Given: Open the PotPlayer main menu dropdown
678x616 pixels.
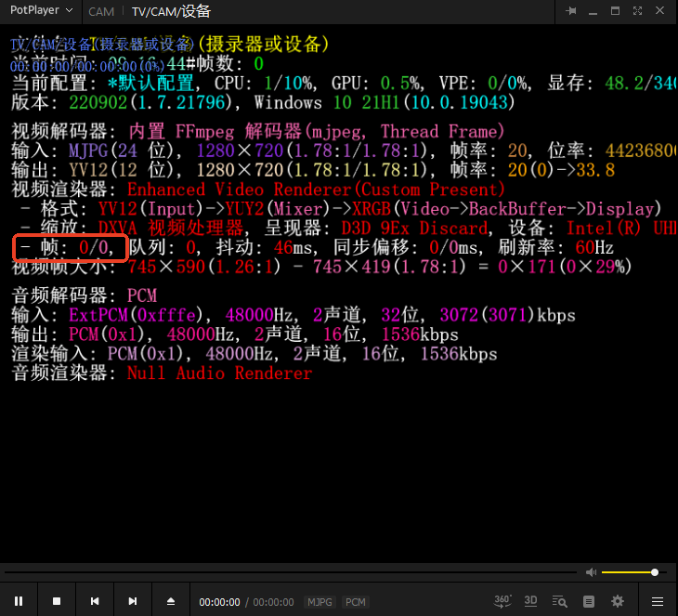Looking at the screenshot, I should coord(42,11).
